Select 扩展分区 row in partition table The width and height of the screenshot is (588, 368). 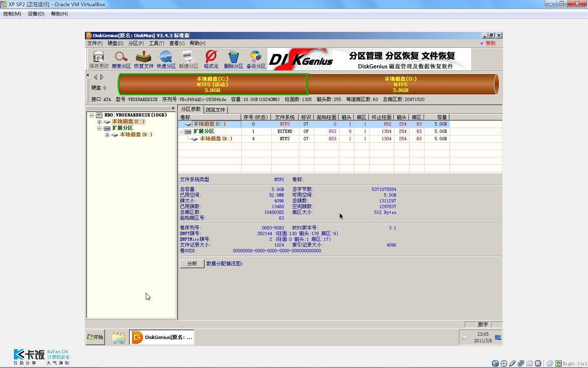tap(314, 131)
